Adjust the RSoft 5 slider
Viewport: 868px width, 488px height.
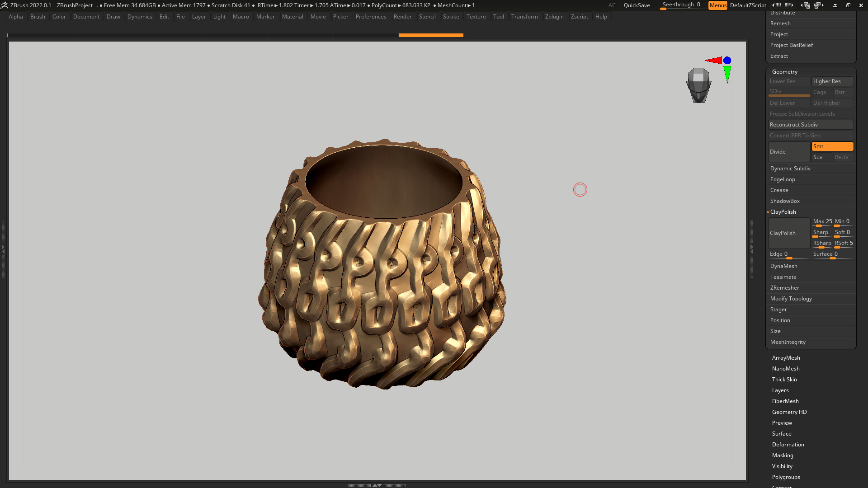(x=844, y=243)
